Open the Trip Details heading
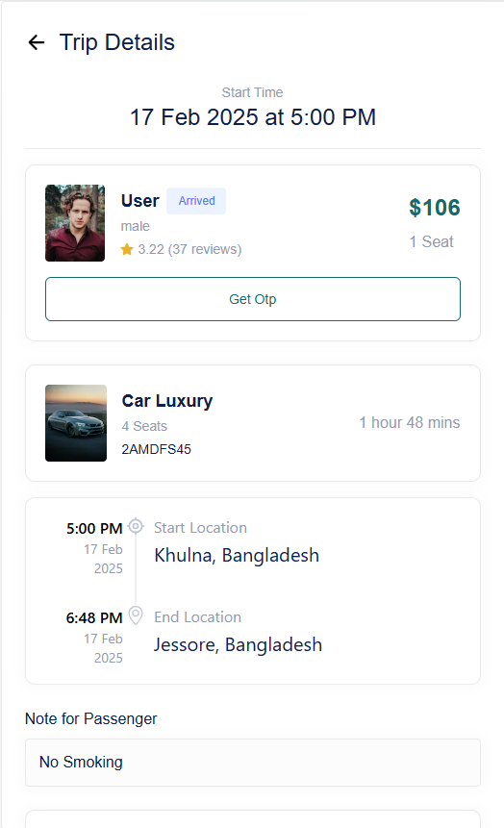504x828 pixels. point(116,42)
